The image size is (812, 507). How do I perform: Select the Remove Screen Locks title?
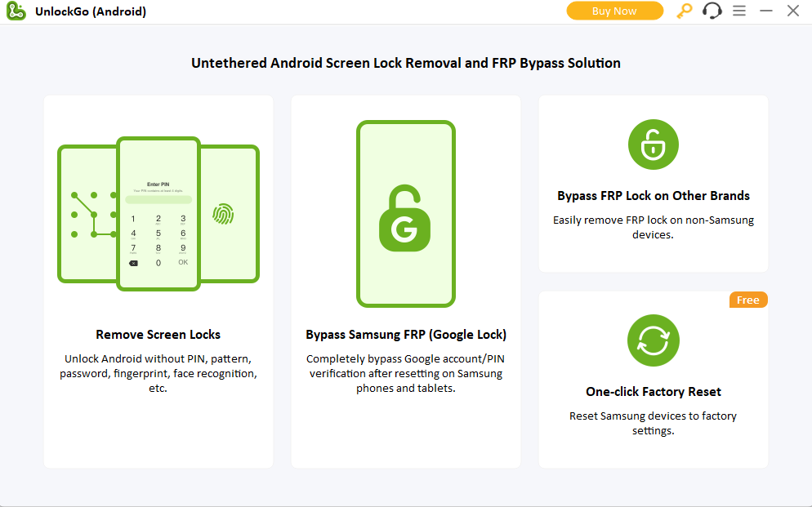click(158, 335)
